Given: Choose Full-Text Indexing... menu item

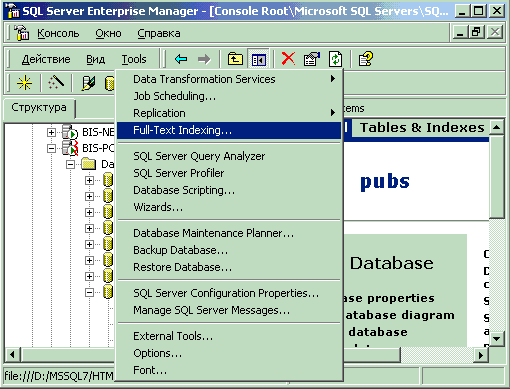Looking at the screenshot, I should (229, 130).
